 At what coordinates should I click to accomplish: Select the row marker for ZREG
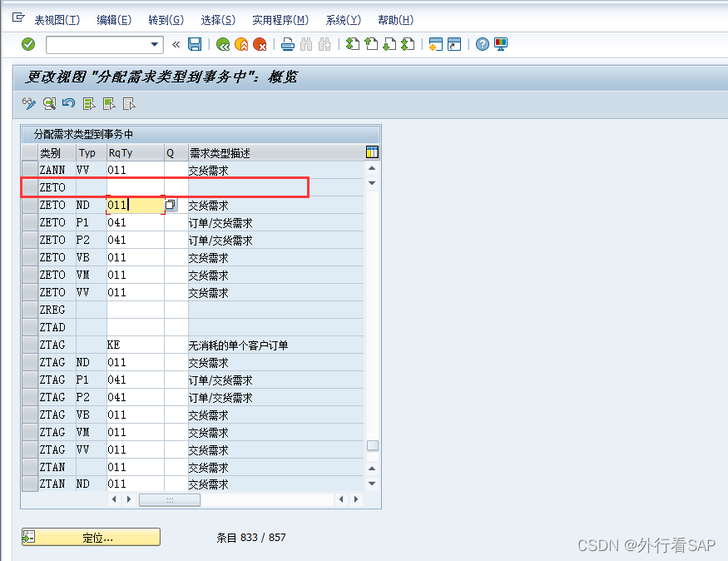[x=29, y=310]
